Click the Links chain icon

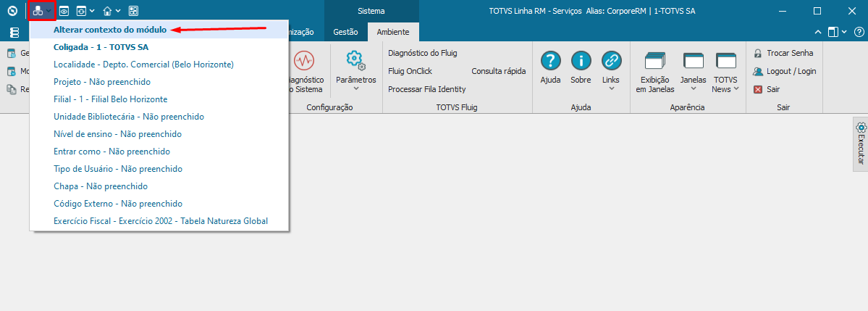click(x=611, y=60)
